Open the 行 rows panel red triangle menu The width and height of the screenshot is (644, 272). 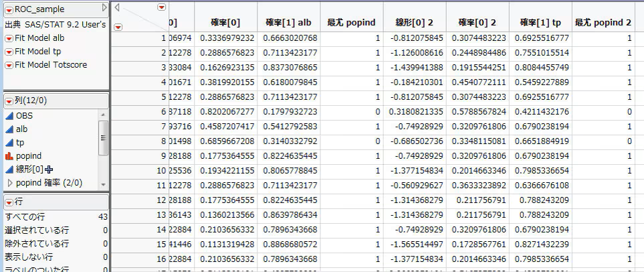click(9, 202)
